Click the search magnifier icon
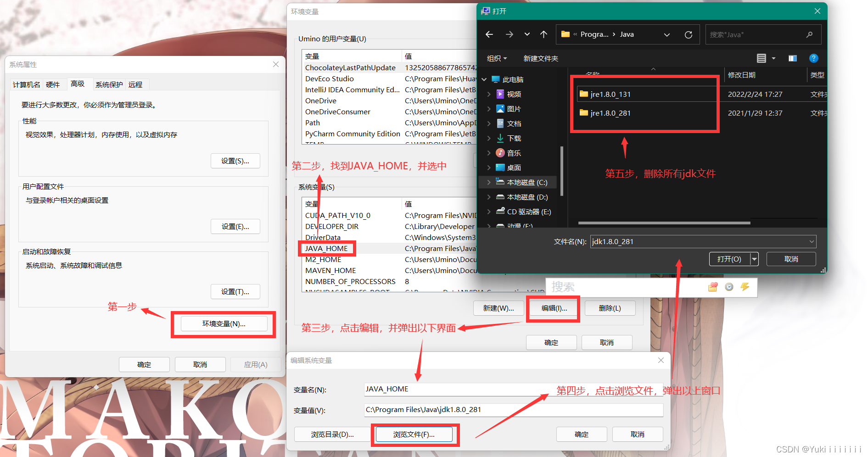 click(x=809, y=34)
